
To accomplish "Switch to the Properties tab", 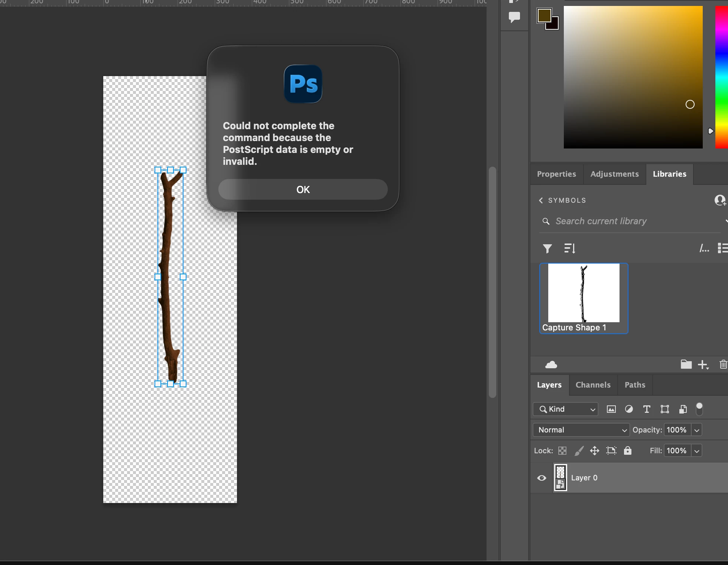I will [x=556, y=174].
